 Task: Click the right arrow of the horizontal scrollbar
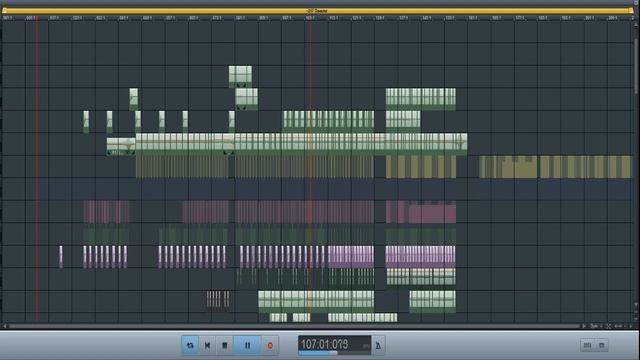click(584, 326)
